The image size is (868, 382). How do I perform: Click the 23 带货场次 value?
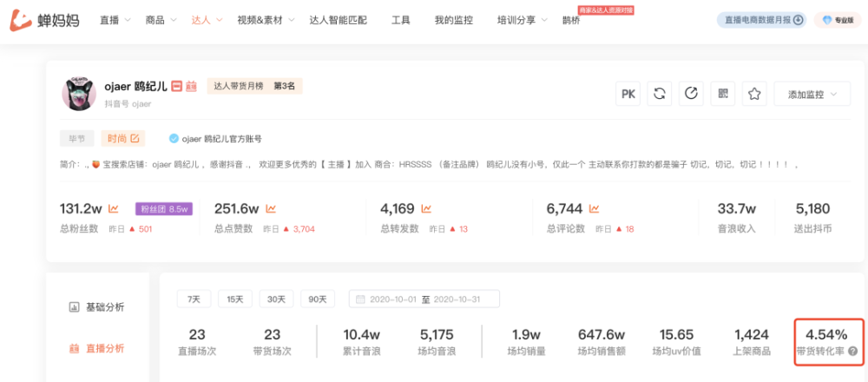273,334
